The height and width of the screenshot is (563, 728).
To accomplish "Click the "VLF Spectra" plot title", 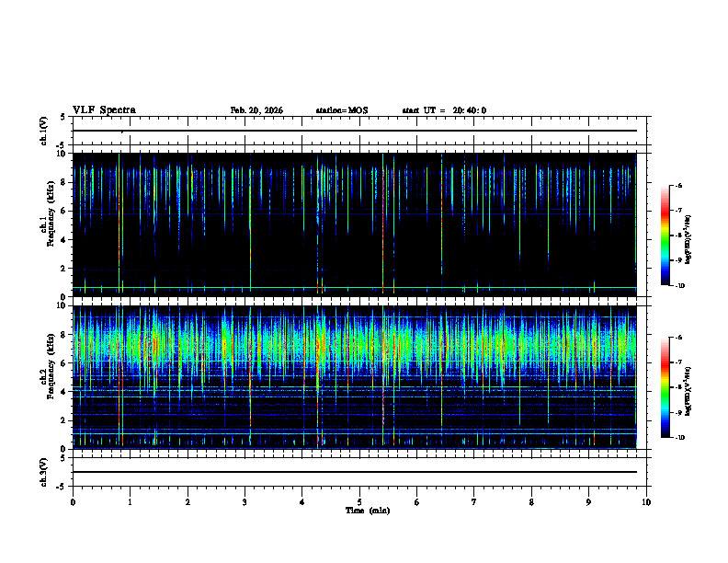I will [x=104, y=110].
